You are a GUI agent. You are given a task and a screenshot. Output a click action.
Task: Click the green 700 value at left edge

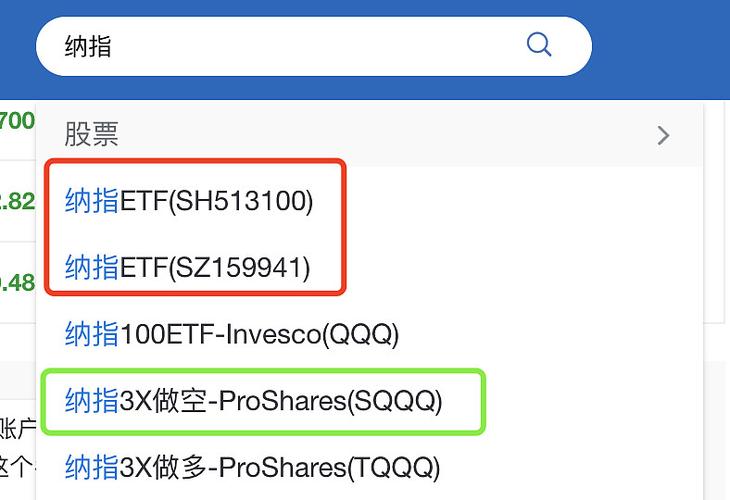(x=17, y=121)
